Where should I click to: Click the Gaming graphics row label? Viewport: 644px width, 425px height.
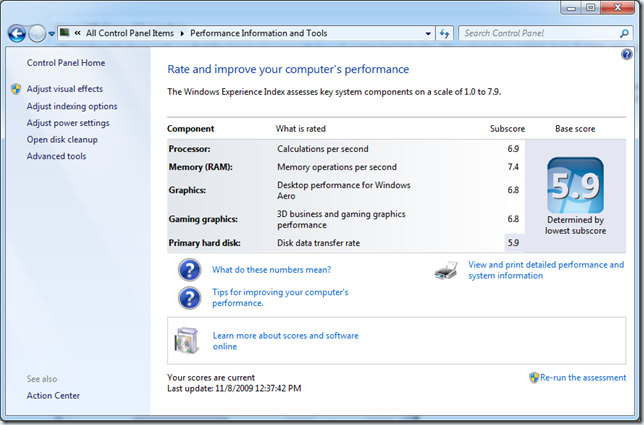point(203,219)
